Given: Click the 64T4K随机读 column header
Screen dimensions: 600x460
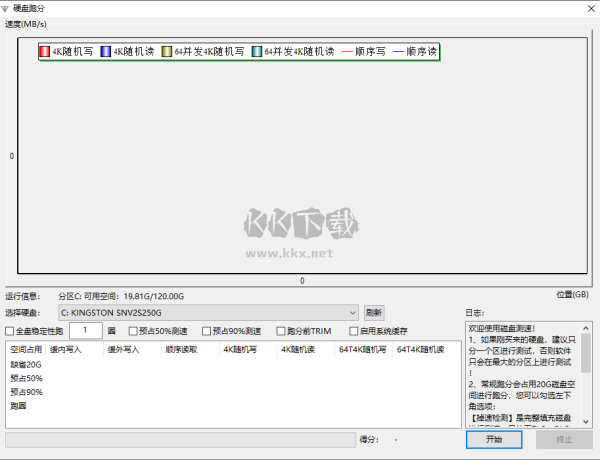Looking at the screenshot, I should point(426,349).
